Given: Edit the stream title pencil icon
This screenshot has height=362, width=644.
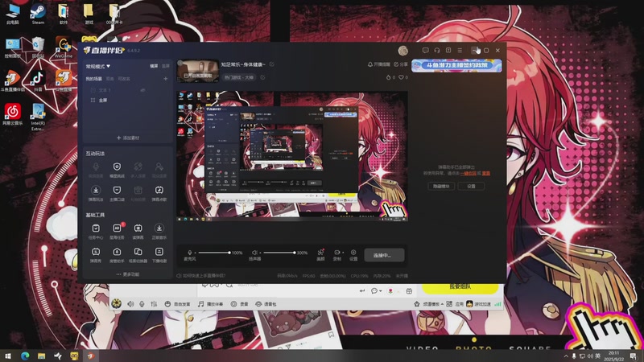Looking at the screenshot, I should click(272, 64).
